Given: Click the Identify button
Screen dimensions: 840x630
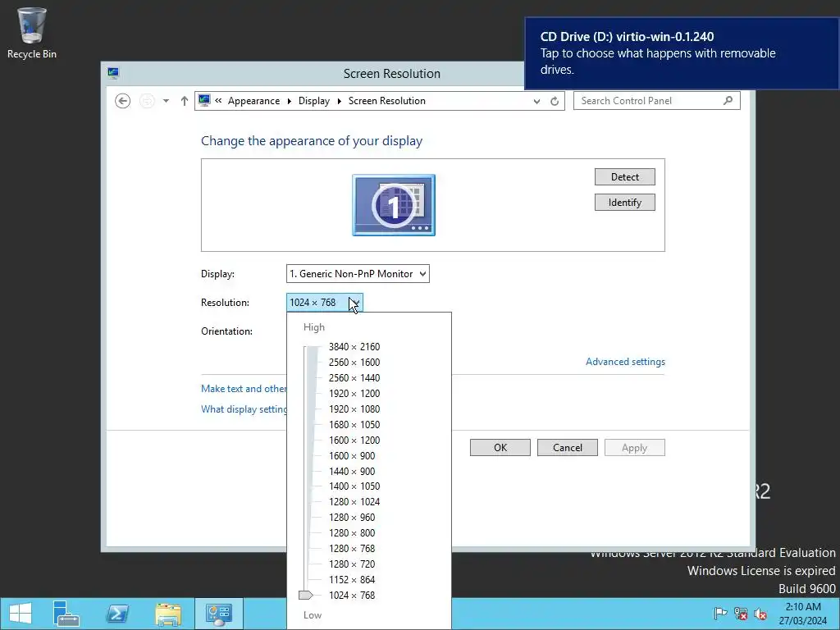Looking at the screenshot, I should pos(624,203).
